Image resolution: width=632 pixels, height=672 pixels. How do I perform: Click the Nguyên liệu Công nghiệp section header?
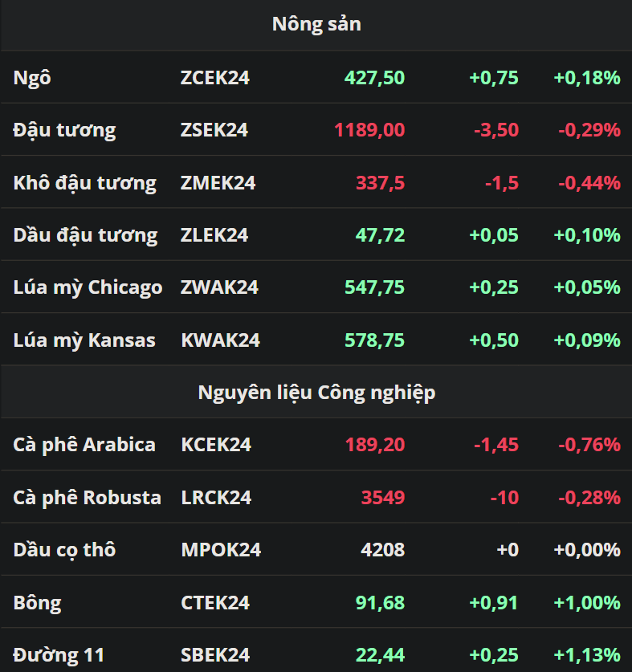[x=316, y=392]
